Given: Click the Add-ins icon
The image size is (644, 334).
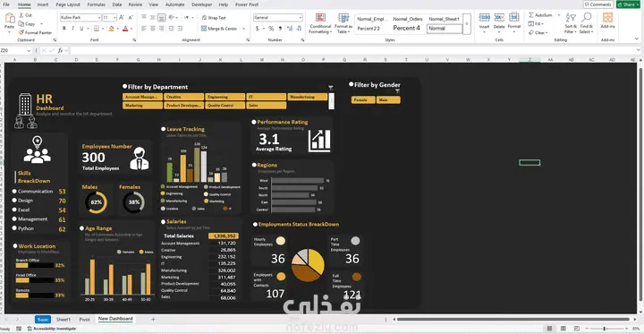Looking at the screenshot, I should (x=608, y=18).
